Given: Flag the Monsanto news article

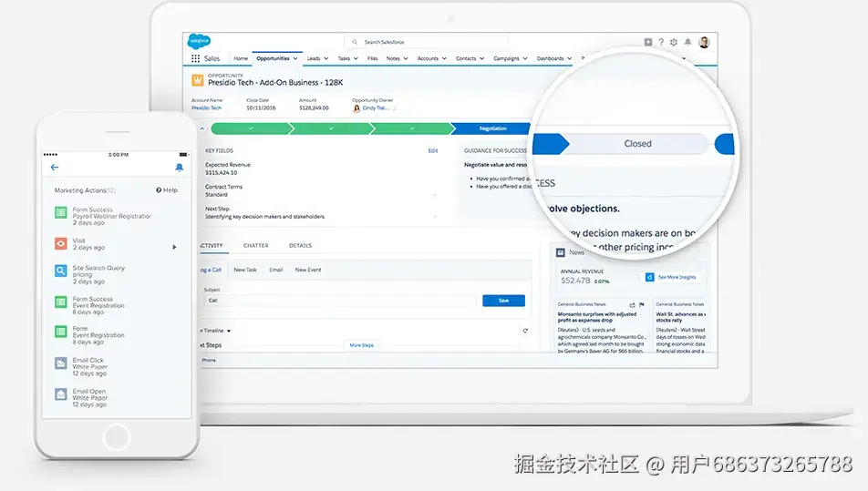Looking at the screenshot, I should [642, 304].
